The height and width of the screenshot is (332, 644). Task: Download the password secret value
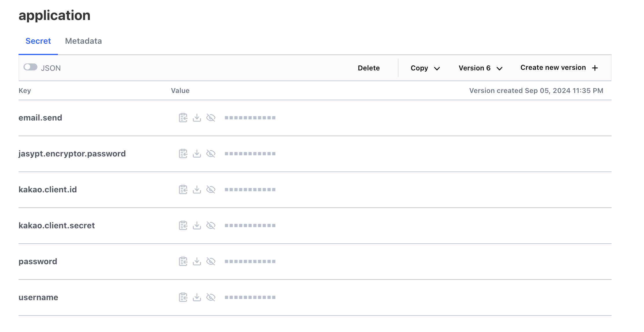pyautogui.click(x=197, y=261)
